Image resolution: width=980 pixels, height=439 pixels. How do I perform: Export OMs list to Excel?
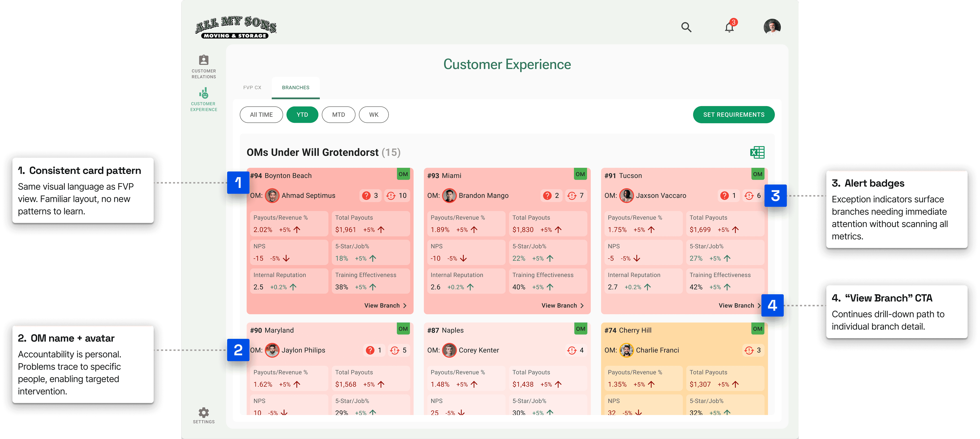[757, 153]
